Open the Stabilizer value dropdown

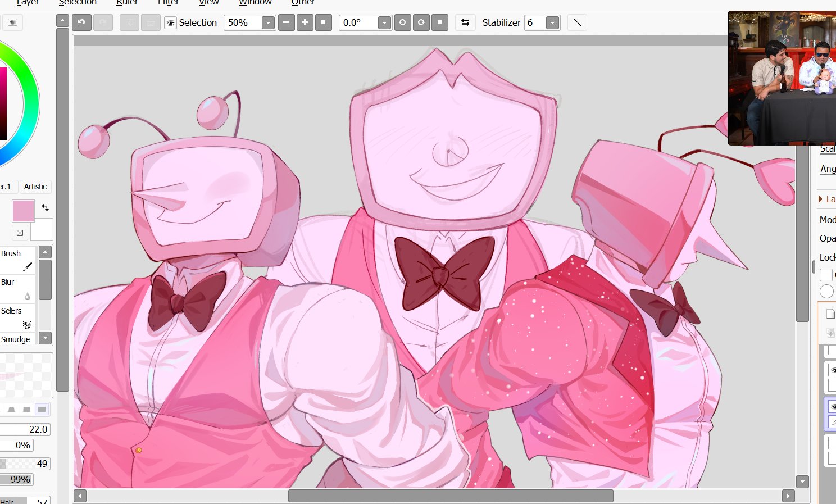coord(553,23)
